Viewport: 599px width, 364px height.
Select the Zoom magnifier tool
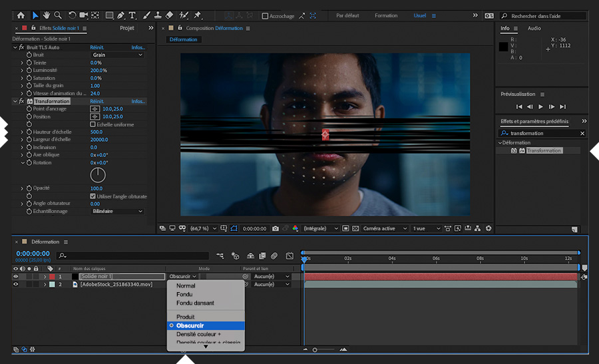pyautogui.click(x=58, y=15)
